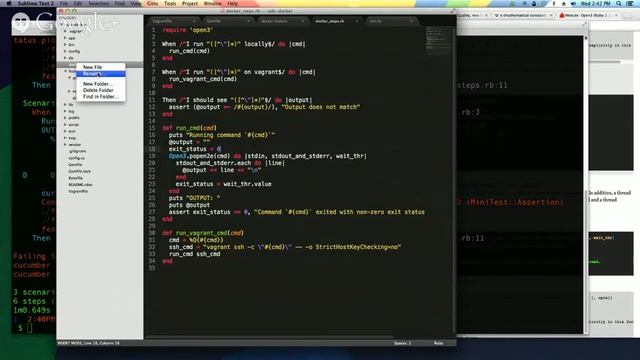
Task: Click the 'def run_cmd(cmd)' line
Action: (189, 128)
